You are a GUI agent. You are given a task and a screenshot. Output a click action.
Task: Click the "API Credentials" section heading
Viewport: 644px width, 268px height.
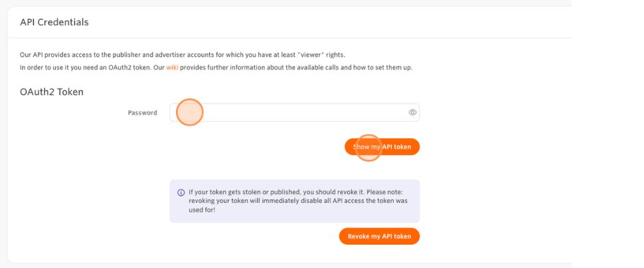coord(54,22)
